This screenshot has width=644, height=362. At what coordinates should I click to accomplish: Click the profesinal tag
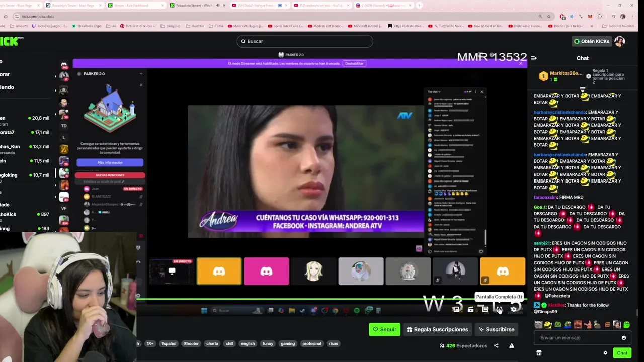point(311,344)
